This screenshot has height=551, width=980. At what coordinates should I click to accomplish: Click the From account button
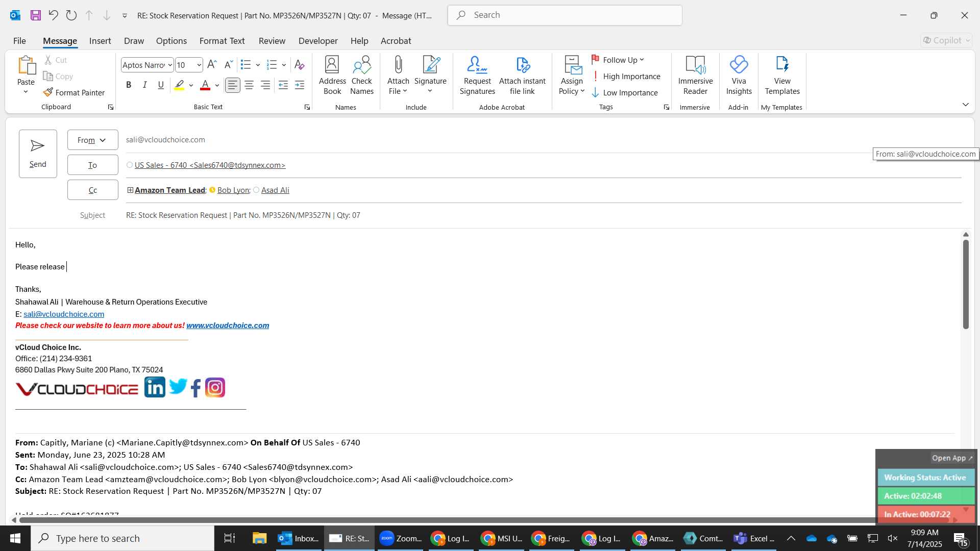point(92,140)
